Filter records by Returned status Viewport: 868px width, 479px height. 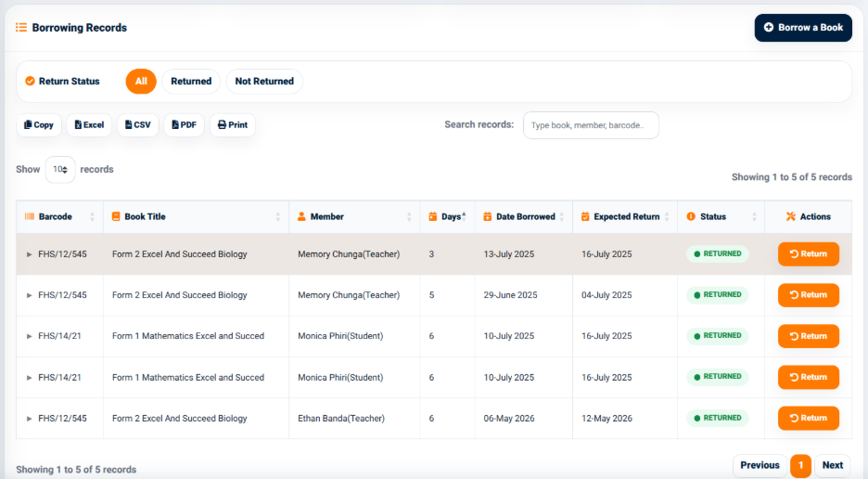[x=191, y=82]
